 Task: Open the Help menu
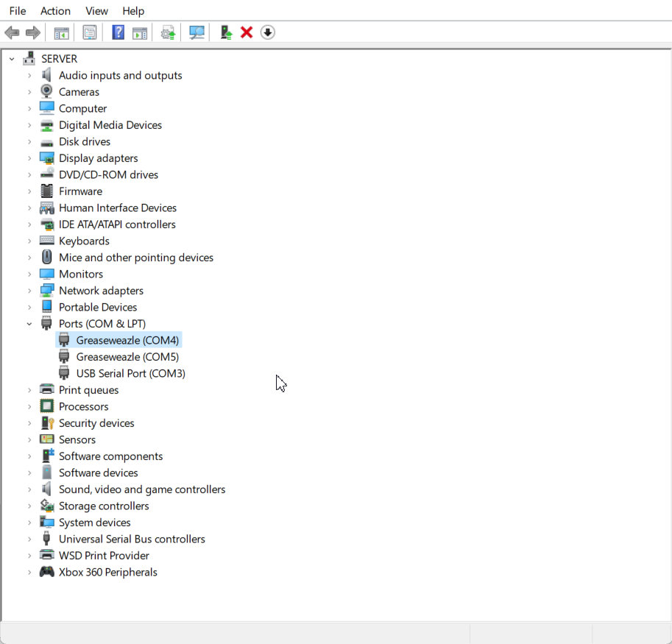tap(133, 11)
